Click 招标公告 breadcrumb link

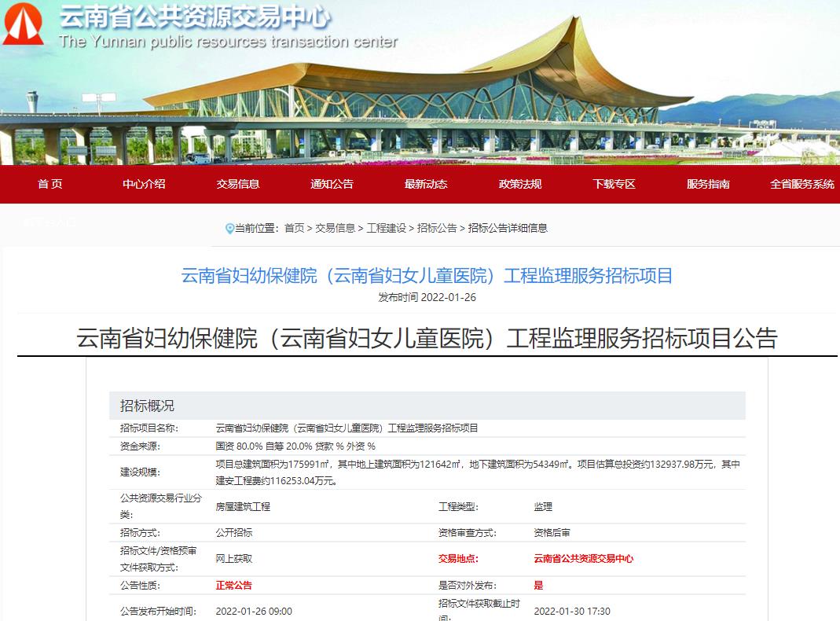[x=437, y=228]
